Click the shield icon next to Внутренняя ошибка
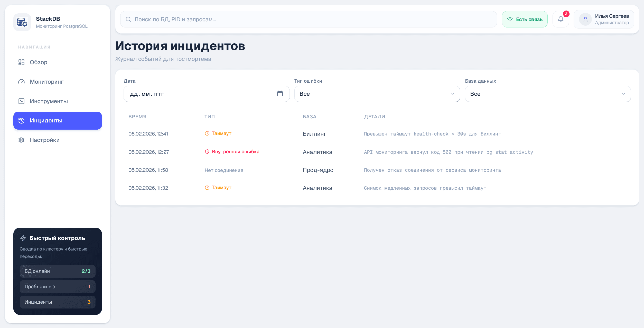644x328 pixels. pyautogui.click(x=207, y=151)
